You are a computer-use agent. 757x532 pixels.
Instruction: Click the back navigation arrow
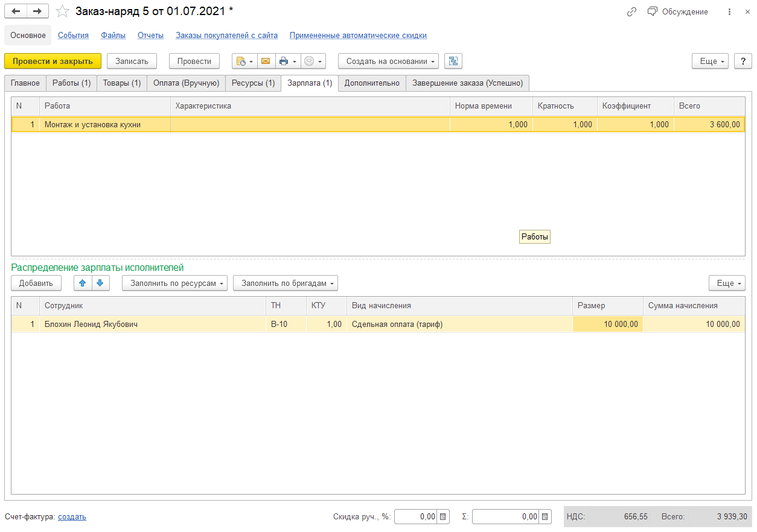pyautogui.click(x=16, y=11)
